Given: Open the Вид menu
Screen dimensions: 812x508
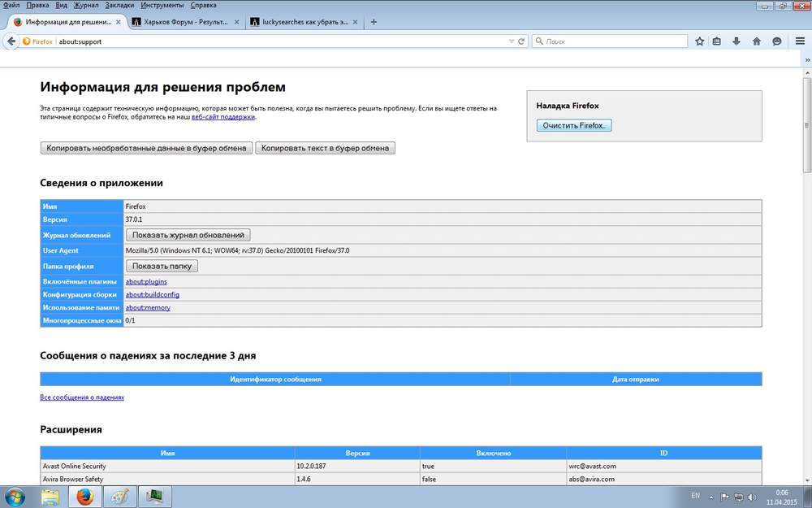Looking at the screenshot, I should (x=61, y=5).
